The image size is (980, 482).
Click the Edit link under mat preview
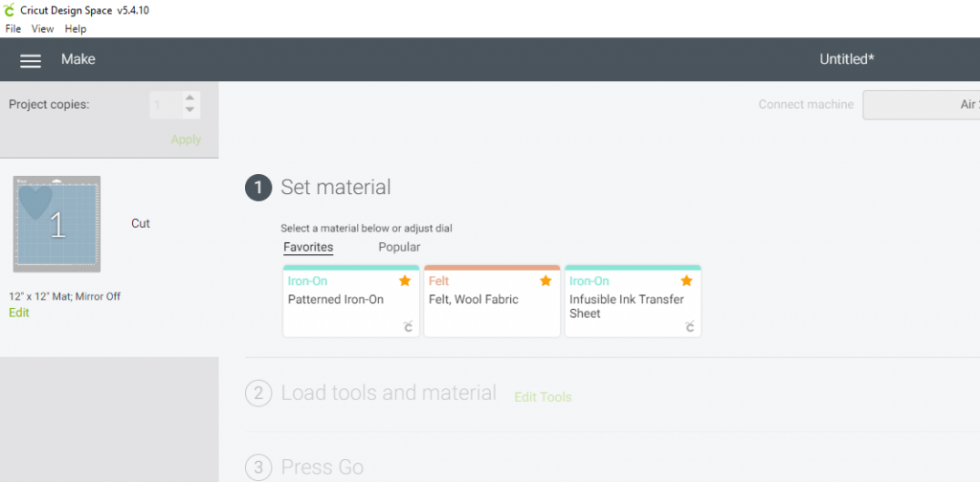(19, 313)
